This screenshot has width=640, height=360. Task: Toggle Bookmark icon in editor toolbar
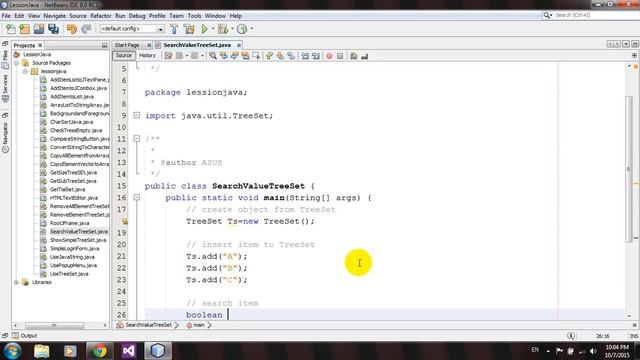coord(291,56)
